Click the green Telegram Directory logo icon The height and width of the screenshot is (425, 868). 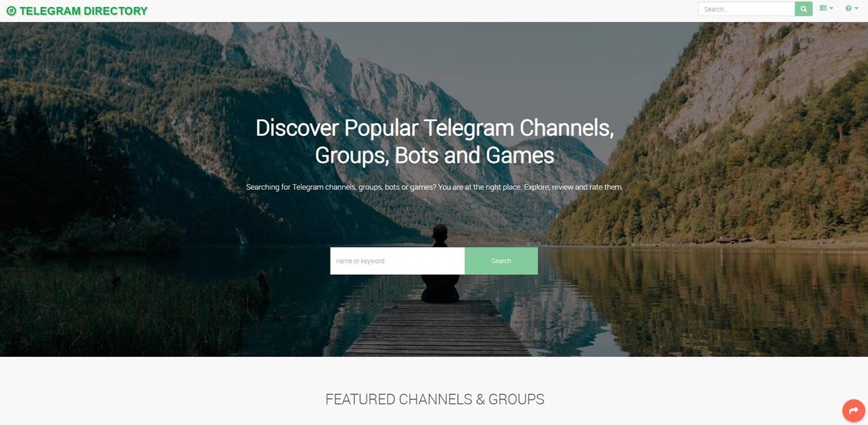click(x=11, y=11)
